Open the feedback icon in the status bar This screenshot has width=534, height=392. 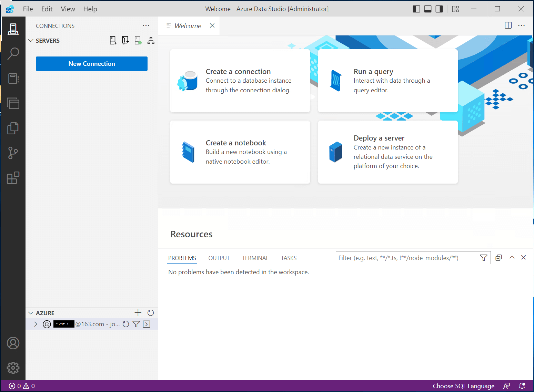[506, 386]
